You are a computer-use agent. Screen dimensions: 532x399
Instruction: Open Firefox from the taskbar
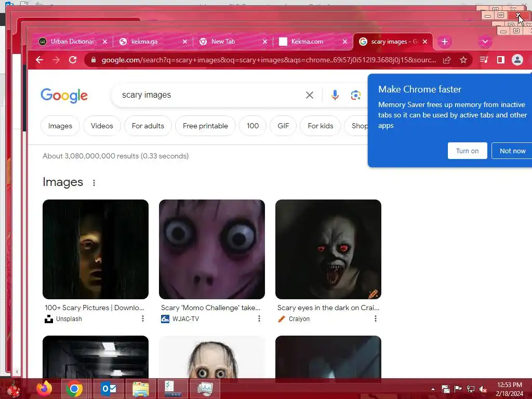(44, 389)
